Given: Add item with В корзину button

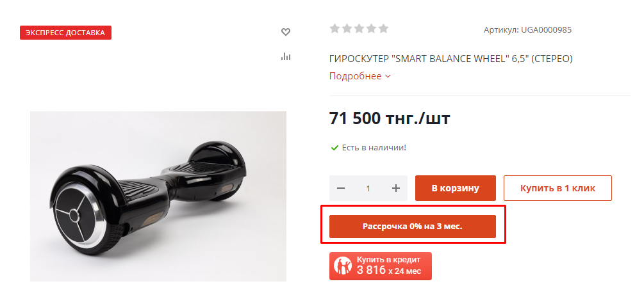Looking at the screenshot, I should (x=456, y=188).
